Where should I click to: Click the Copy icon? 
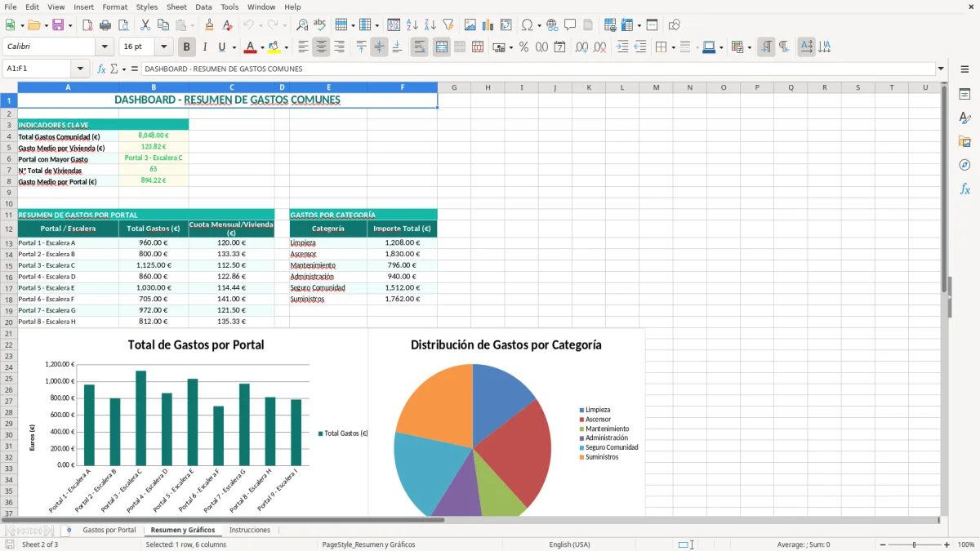[x=163, y=25]
